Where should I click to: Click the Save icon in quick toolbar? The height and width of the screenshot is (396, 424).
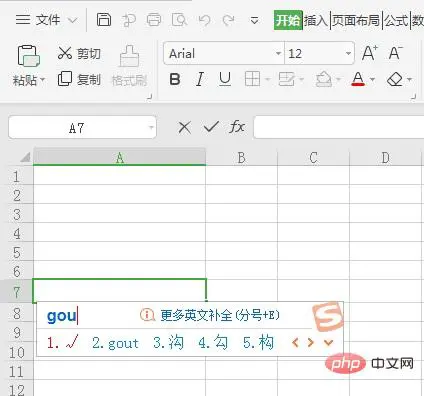pyautogui.click(x=104, y=20)
